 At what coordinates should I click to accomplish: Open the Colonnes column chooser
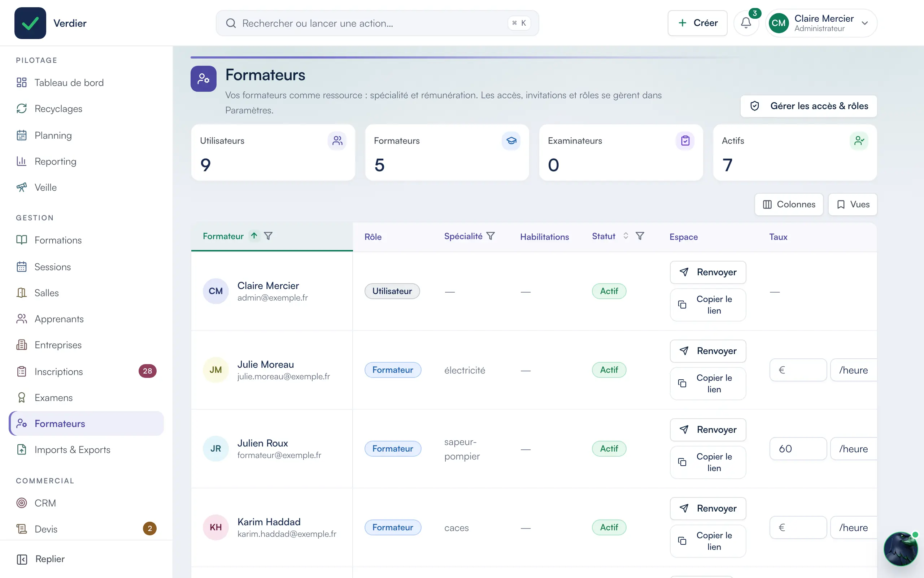[789, 204]
